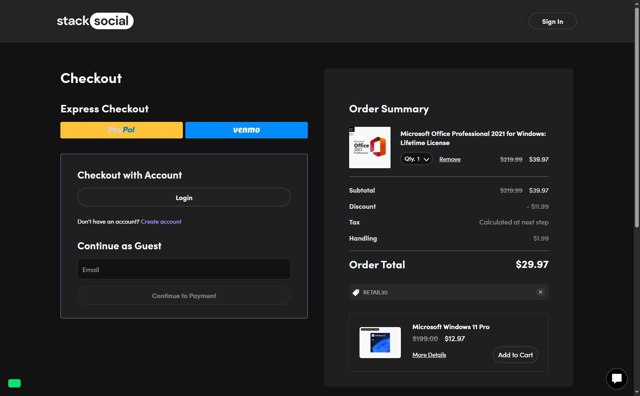The height and width of the screenshot is (396, 640).
Task: Open Microsoft Office product thumbnail
Action: [370, 147]
